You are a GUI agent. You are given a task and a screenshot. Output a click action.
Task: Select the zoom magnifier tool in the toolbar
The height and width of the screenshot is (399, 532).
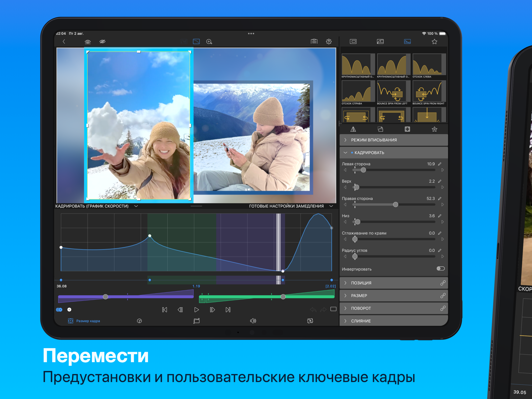tap(209, 41)
